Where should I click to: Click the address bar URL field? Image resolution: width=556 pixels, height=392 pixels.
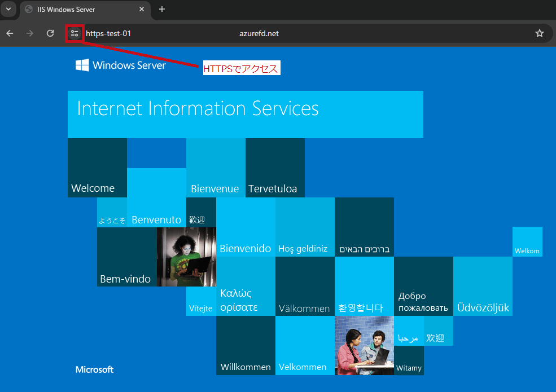[305, 33]
